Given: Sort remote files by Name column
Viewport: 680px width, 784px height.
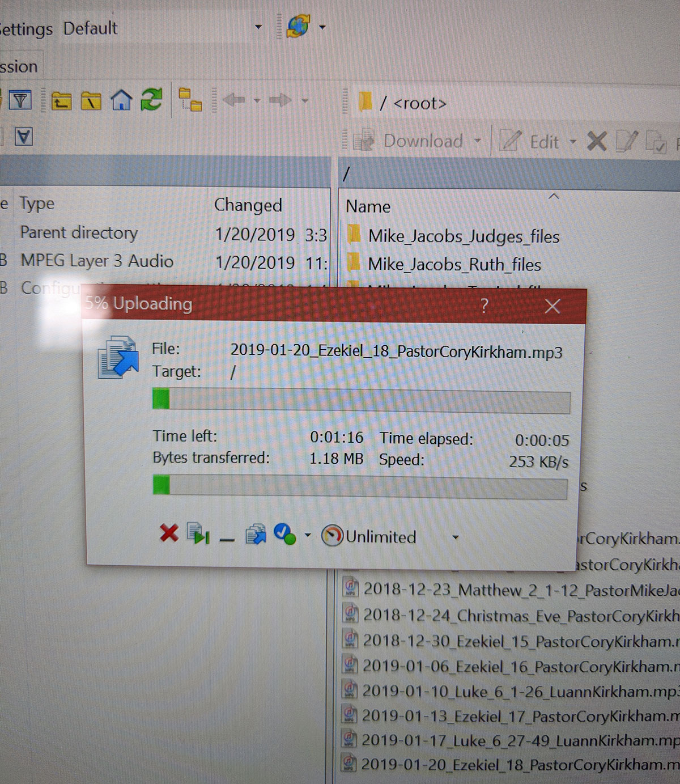Looking at the screenshot, I should (x=368, y=206).
